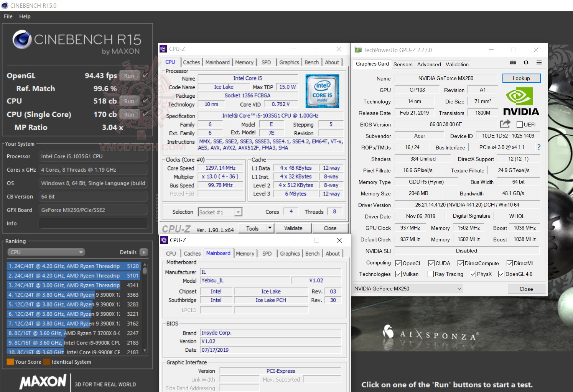Switch to Caches tab in CPU-Z processor window
Viewport: 573px width, 392px height.
coord(191,62)
